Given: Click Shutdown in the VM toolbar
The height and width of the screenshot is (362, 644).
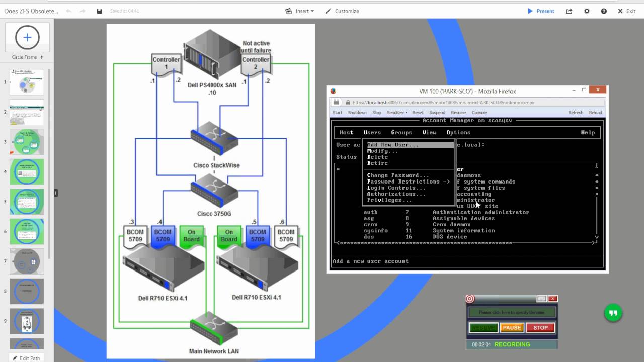Looking at the screenshot, I should [x=357, y=112].
